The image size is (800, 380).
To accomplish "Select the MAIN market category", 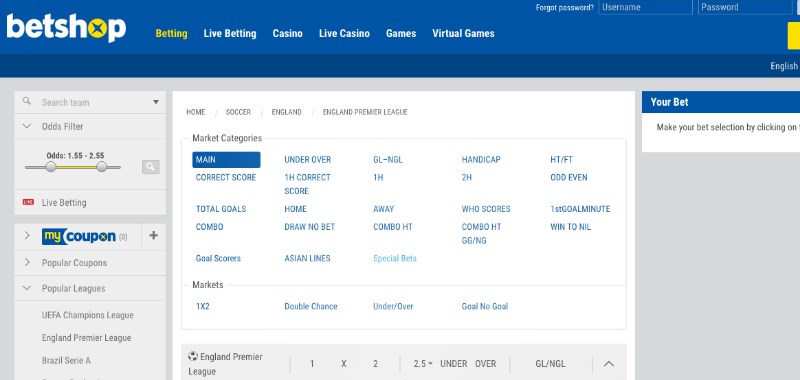I will pyautogui.click(x=227, y=160).
